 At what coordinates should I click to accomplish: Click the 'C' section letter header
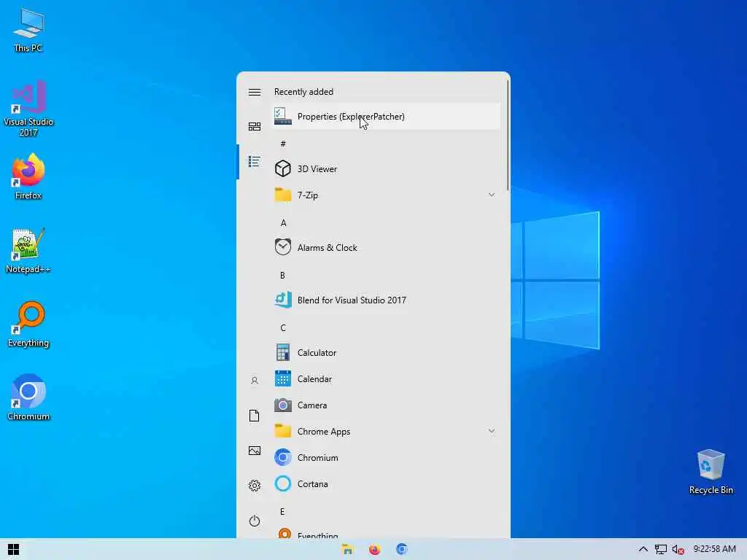[x=283, y=327]
